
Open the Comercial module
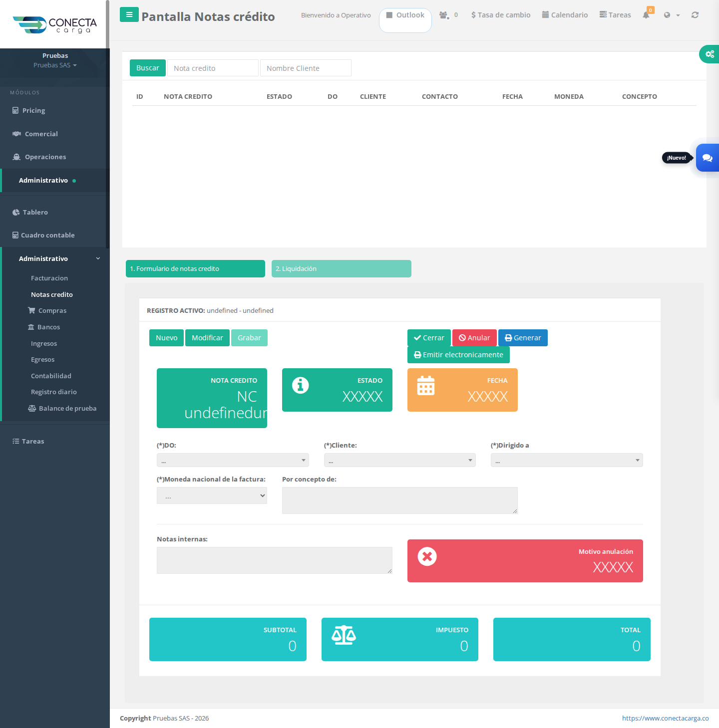tap(35, 134)
